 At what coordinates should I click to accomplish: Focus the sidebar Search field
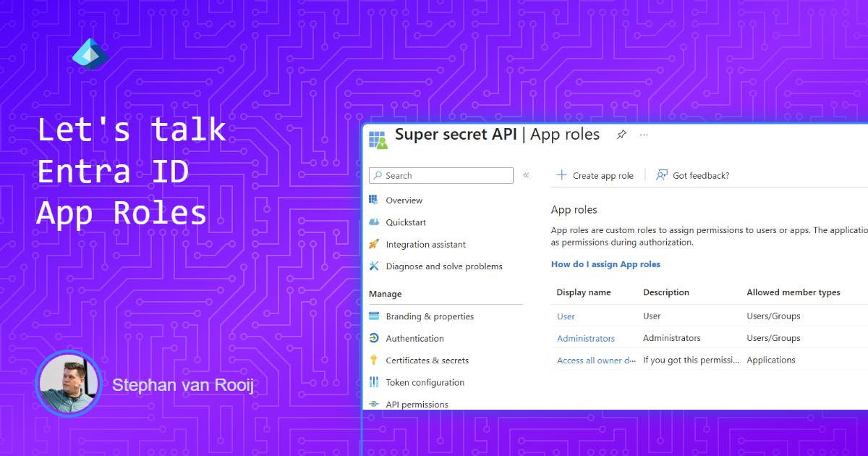[441, 175]
